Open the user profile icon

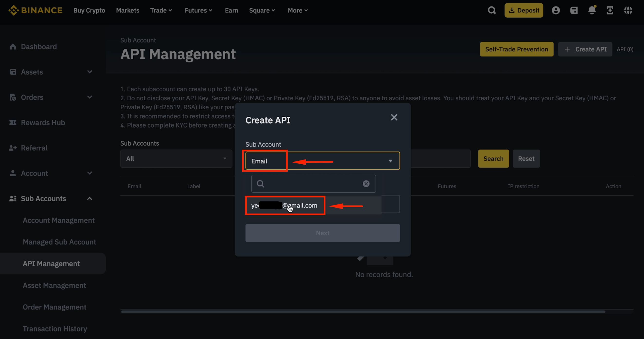click(x=556, y=10)
